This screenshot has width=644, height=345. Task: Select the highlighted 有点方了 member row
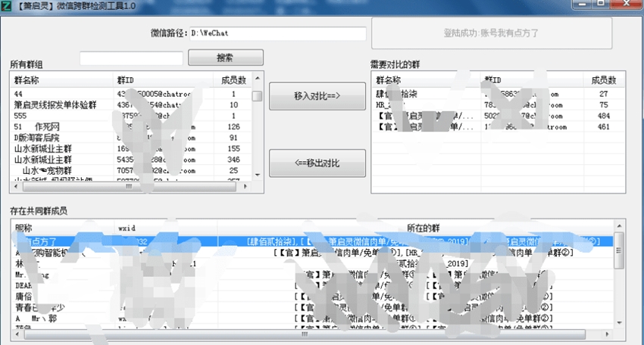313,241
